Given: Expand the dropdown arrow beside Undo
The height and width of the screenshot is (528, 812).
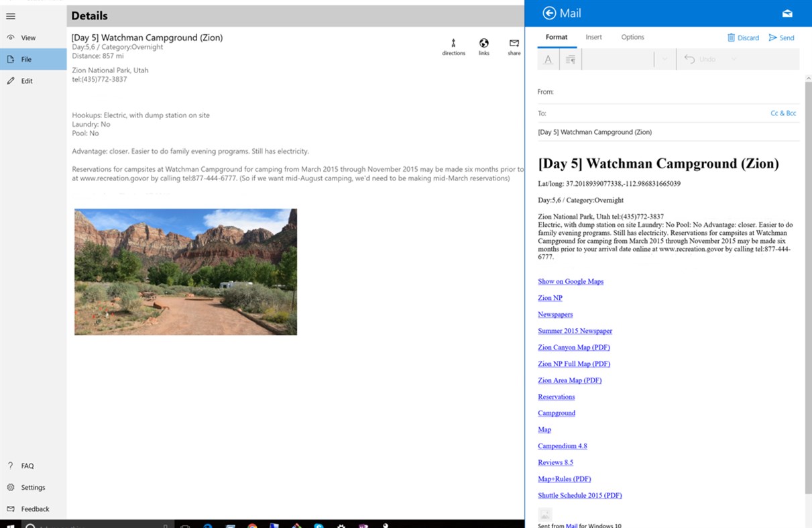Looking at the screenshot, I should coord(734,59).
